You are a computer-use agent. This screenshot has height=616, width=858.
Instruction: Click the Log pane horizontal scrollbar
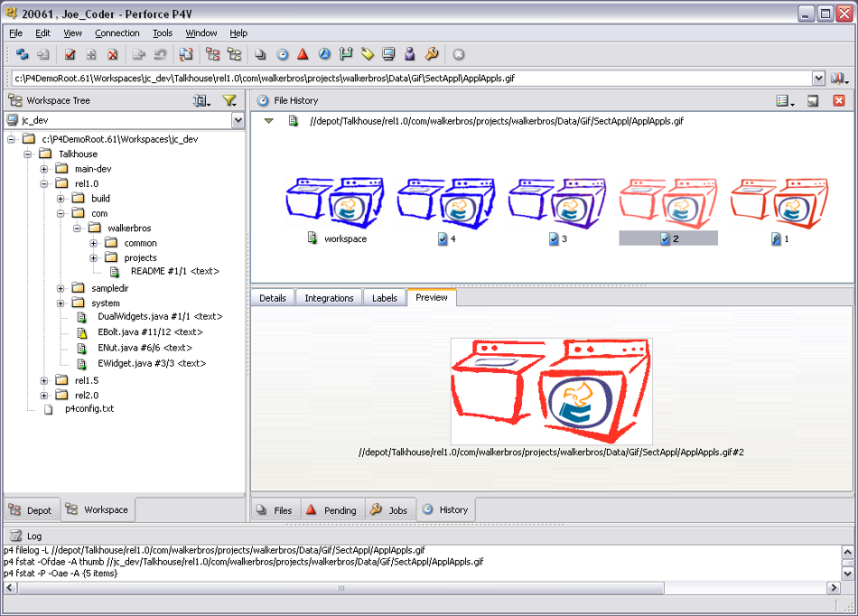coord(424,588)
